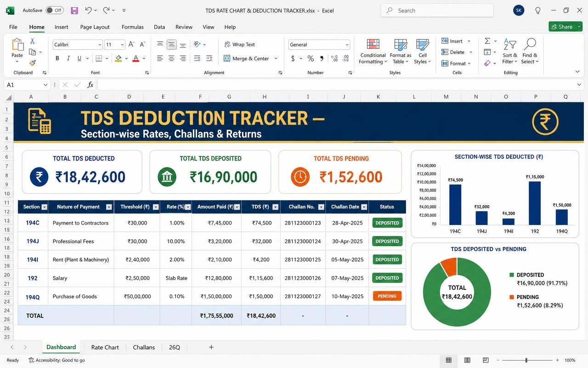This screenshot has width=588, height=368.
Task: Open the Page Layout ribbon tab
Action: tap(95, 27)
